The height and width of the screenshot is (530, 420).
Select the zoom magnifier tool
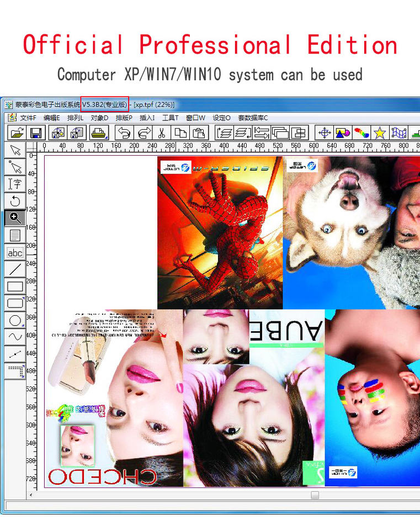[x=15, y=218]
